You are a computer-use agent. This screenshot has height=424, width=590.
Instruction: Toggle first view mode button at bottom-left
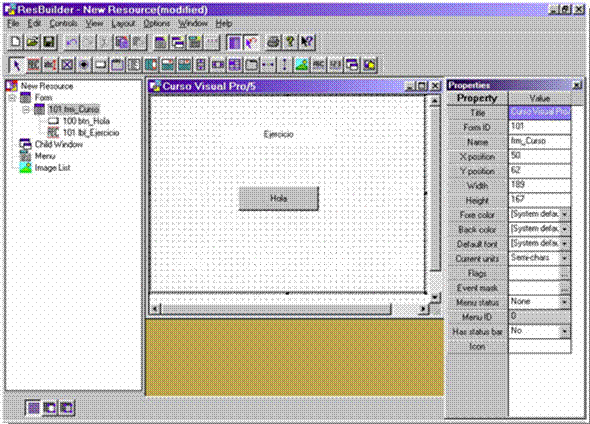pyautogui.click(x=33, y=407)
